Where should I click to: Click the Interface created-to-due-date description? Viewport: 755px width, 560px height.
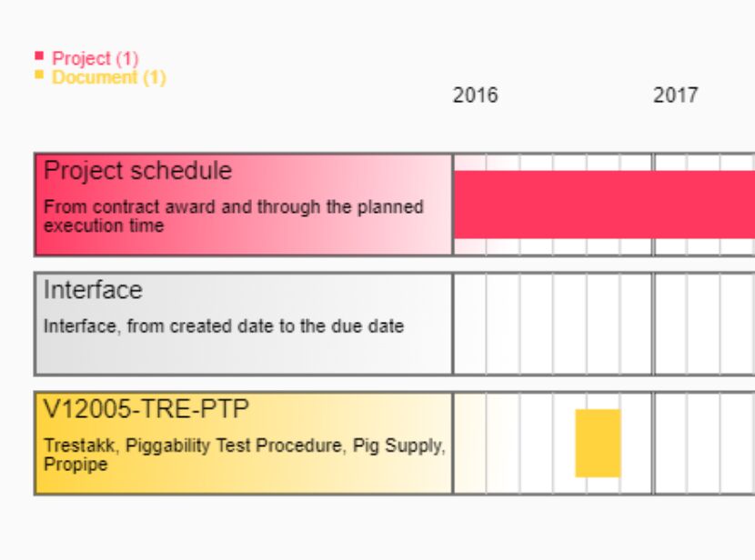pyautogui.click(x=224, y=326)
